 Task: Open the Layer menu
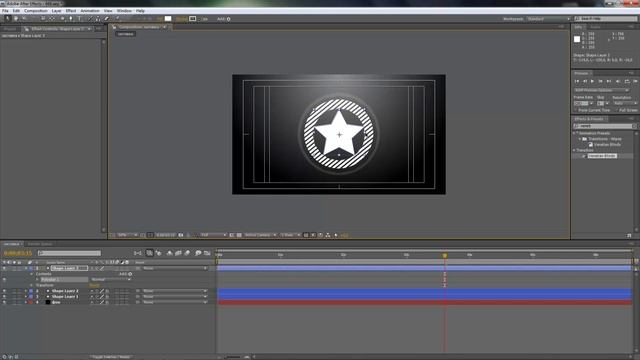click(56, 11)
